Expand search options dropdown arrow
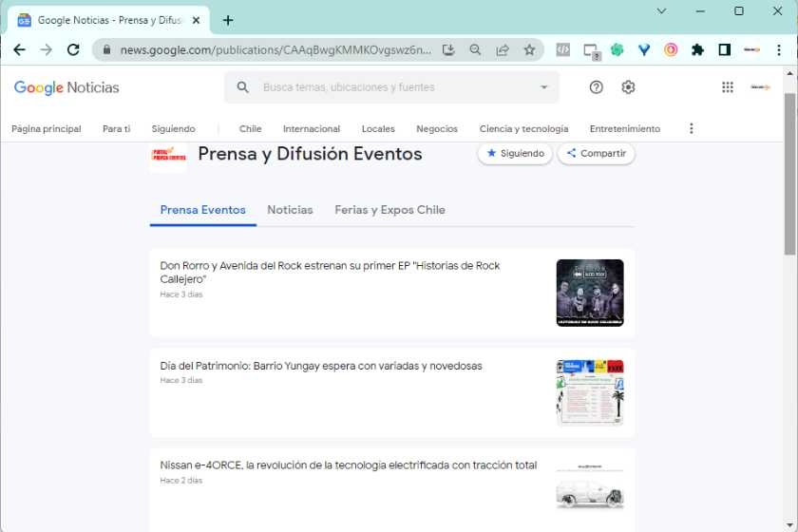This screenshot has width=798, height=532. click(544, 87)
